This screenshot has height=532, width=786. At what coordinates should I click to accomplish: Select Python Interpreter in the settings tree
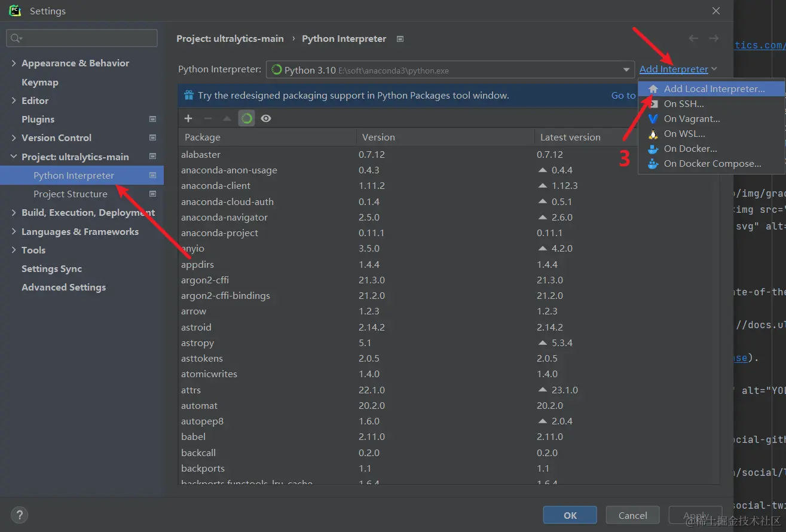82,175
